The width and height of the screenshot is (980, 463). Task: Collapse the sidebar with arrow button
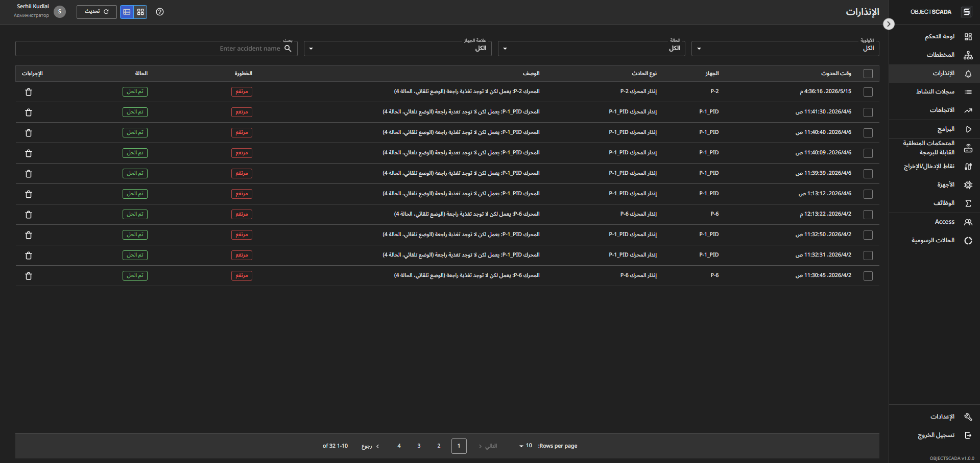[x=889, y=24]
